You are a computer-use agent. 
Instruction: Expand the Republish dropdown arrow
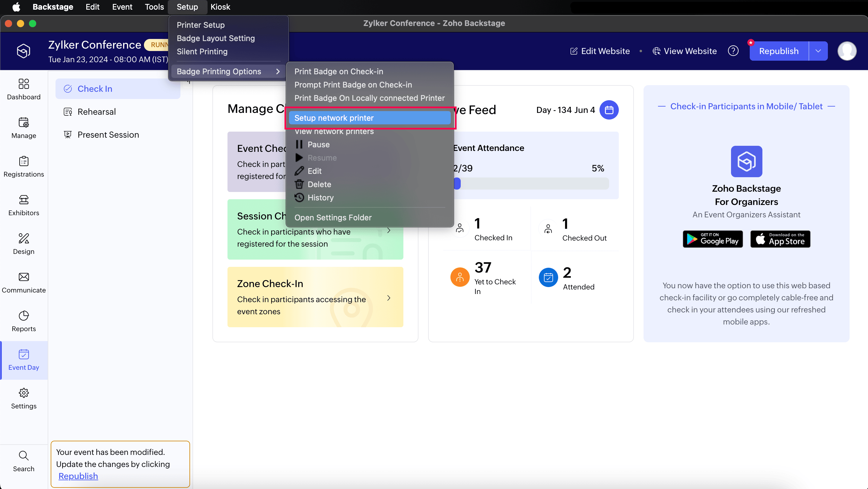tap(818, 51)
